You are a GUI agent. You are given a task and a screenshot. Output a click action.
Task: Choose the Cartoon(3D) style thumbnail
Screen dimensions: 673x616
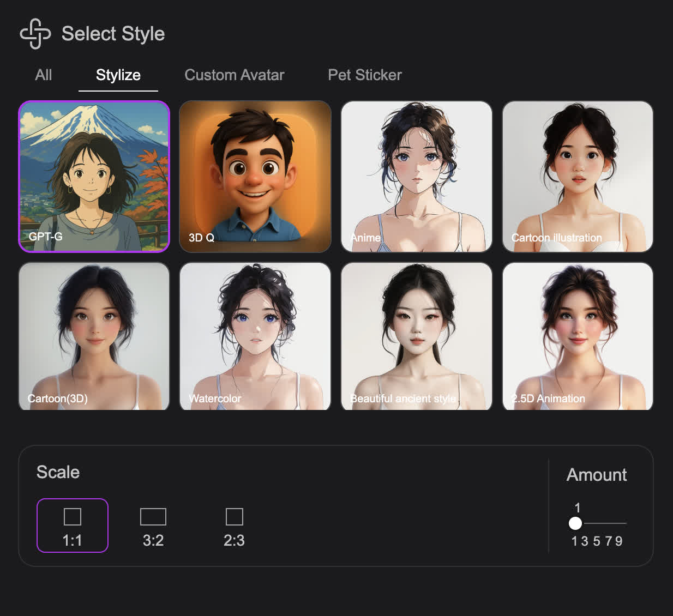coord(94,336)
